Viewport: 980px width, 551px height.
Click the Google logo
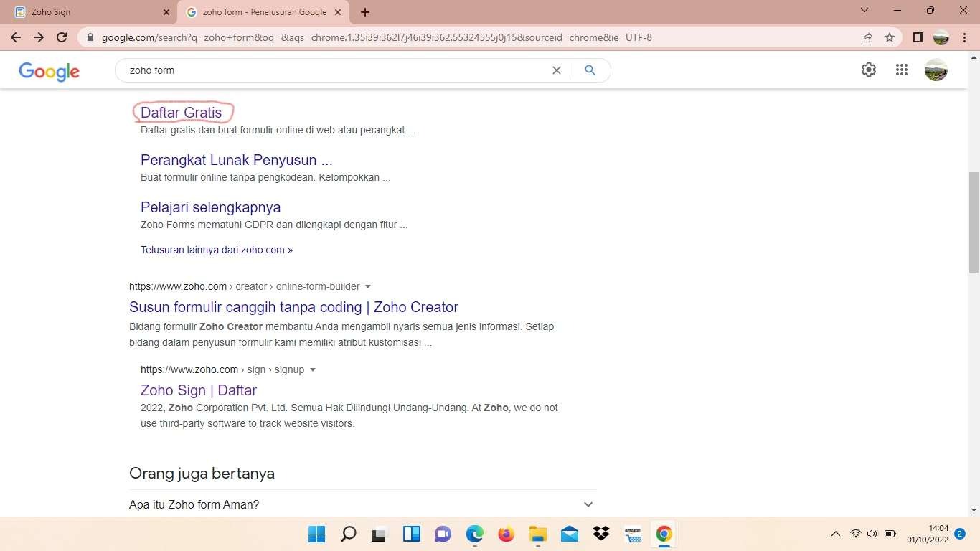click(x=49, y=71)
